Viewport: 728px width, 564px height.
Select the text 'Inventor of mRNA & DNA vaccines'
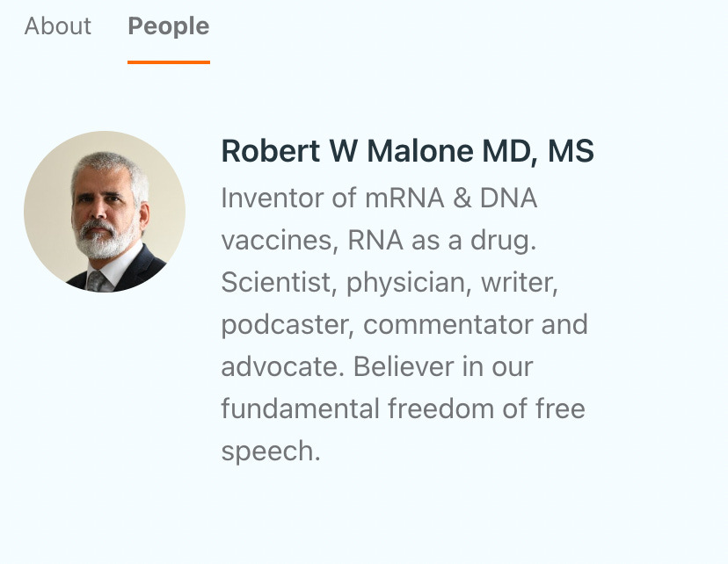tap(378, 198)
